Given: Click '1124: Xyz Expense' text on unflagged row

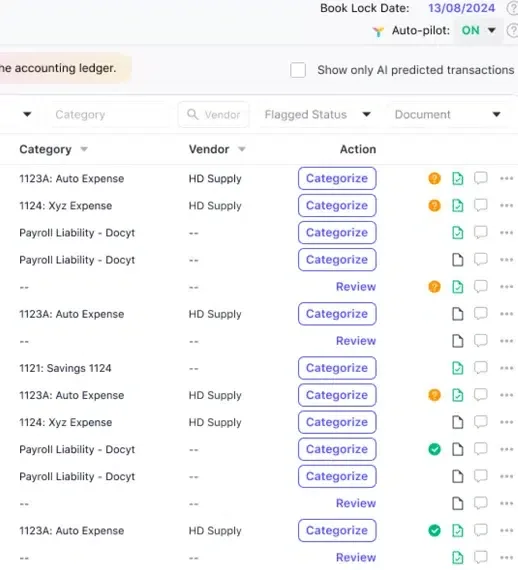Looking at the screenshot, I should [65, 422].
